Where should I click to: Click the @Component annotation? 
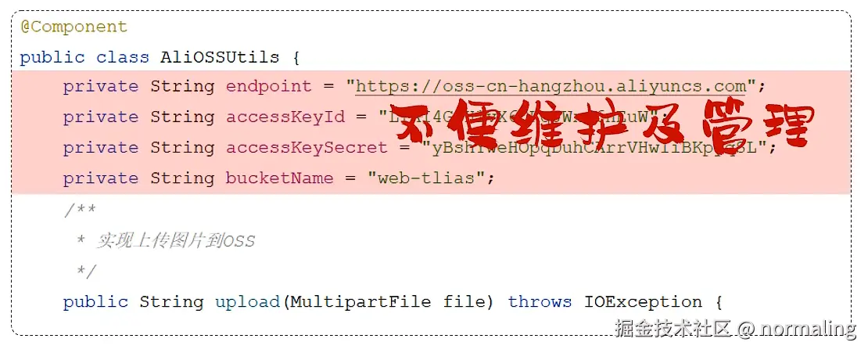pyautogui.click(x=74, y=27)
